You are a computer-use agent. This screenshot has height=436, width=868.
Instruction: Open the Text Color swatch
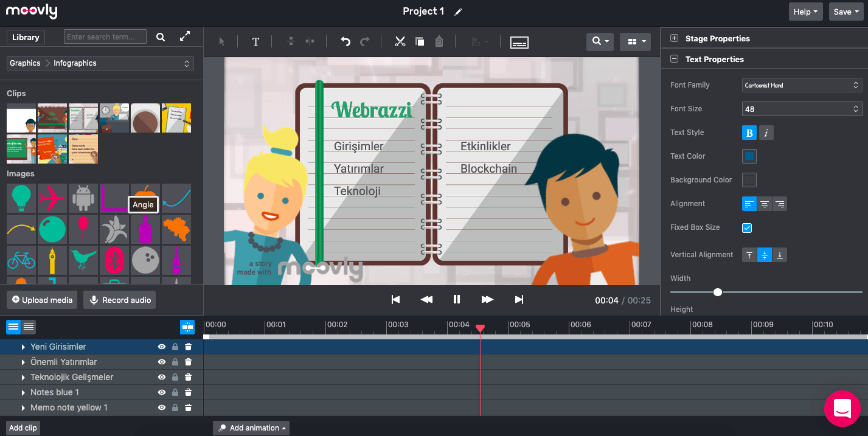click(749, 156)
